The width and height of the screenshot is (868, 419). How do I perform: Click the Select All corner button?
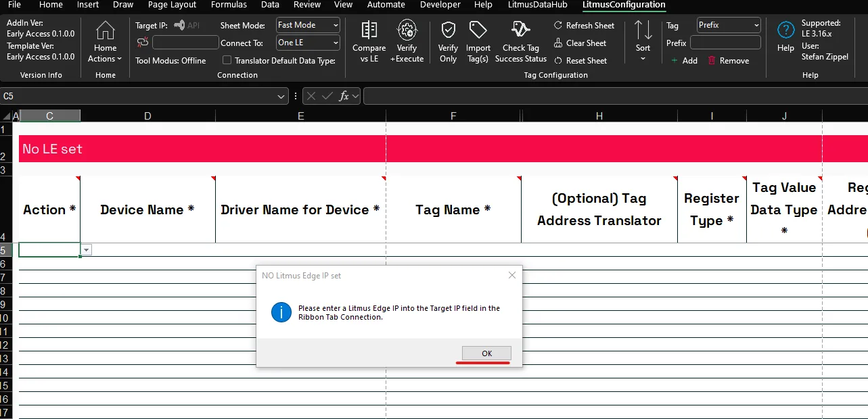point(5,116)
